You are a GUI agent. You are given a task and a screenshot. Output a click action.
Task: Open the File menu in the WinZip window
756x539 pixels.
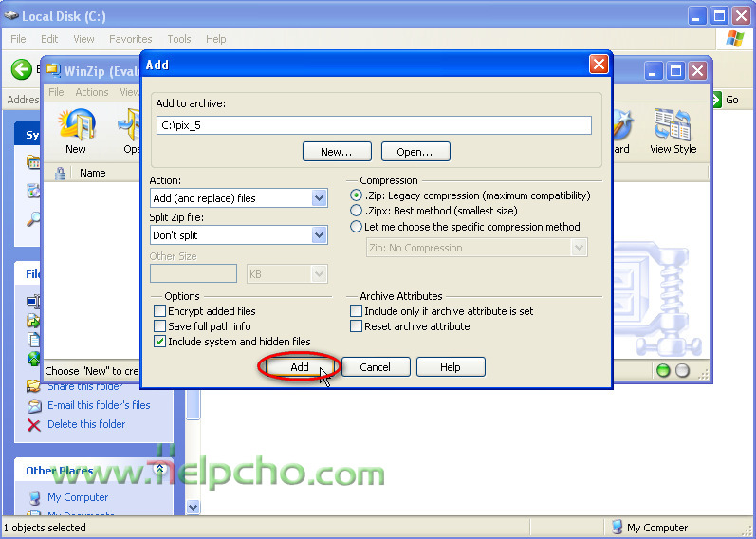56,92
